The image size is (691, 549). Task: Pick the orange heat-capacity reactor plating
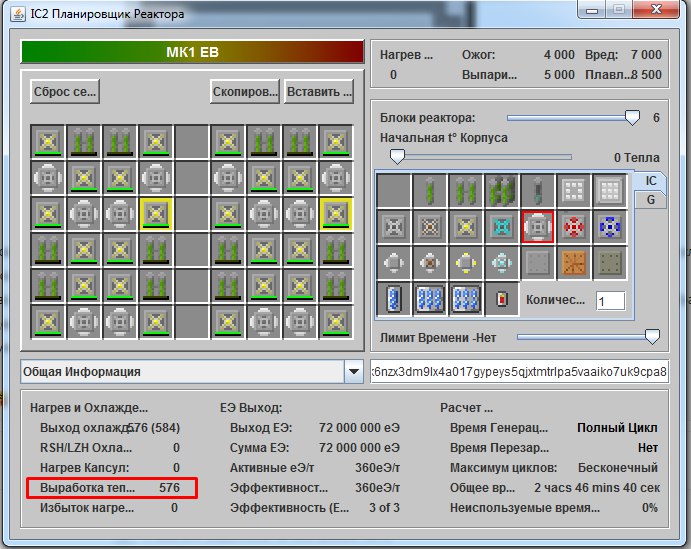click(574, 263)
